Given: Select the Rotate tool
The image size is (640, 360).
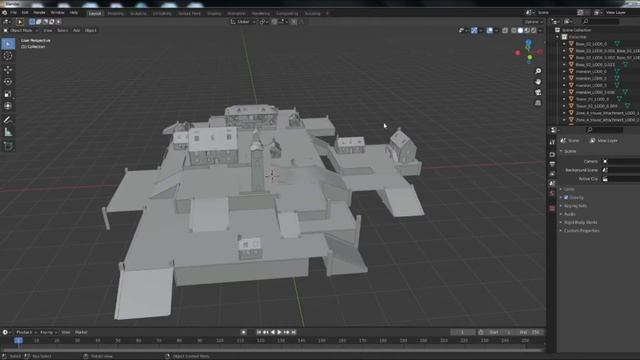Looking at the screenshot, I should pyautogui.click(x=8, y=82).
